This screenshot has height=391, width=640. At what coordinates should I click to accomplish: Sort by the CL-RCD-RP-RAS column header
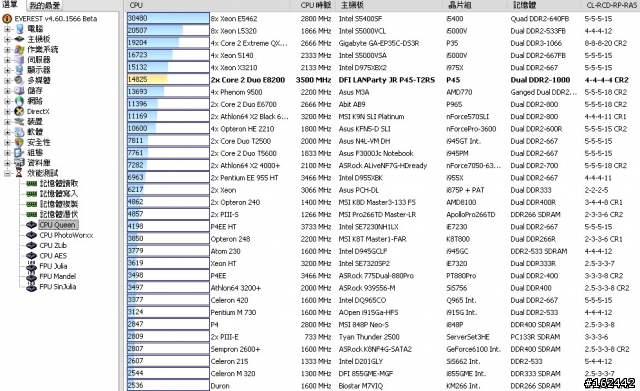611,5
